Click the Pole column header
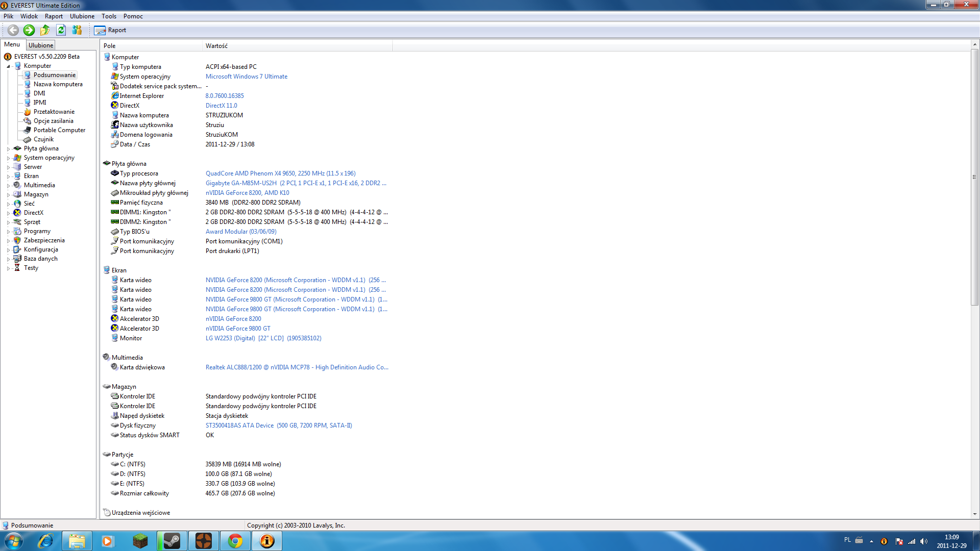 [x=151, y=46]
